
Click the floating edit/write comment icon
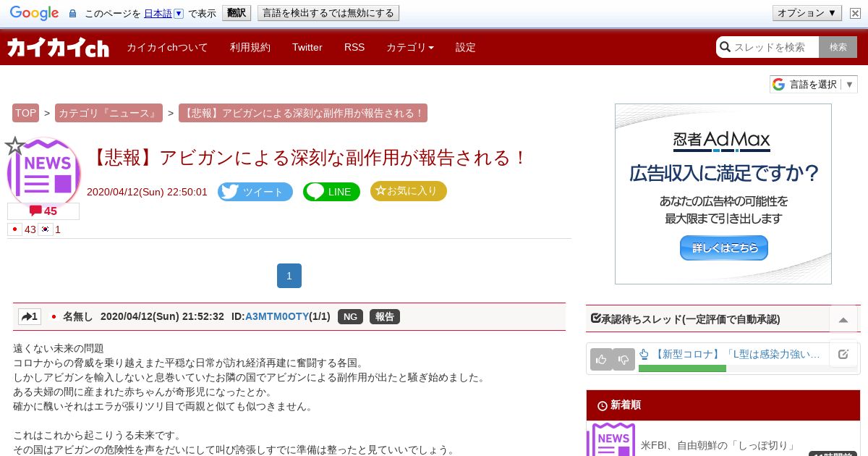pyautogui.click(x=843, y=354)
